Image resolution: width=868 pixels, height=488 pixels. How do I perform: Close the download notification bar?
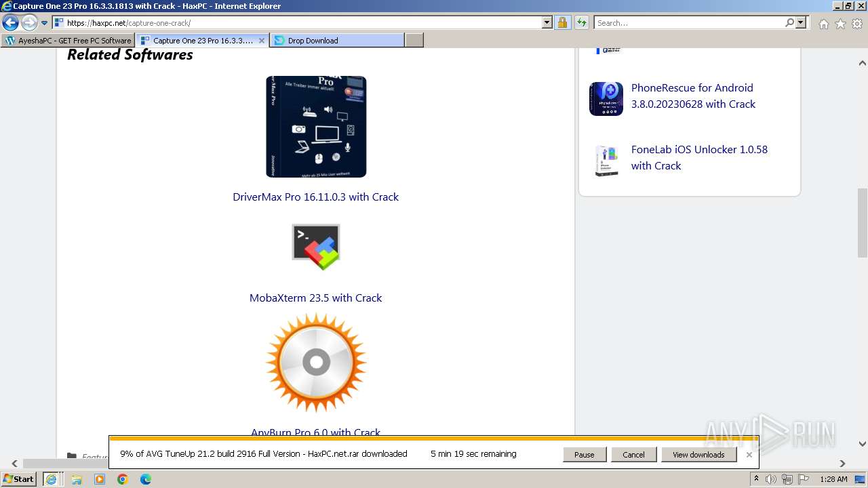[749, 455]
